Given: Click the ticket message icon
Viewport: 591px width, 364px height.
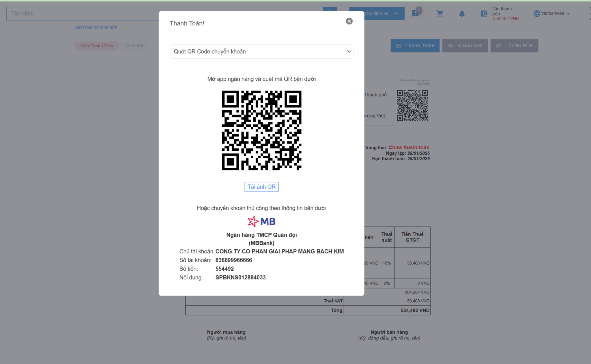Looking at the screenshot, I should [416, 13].
